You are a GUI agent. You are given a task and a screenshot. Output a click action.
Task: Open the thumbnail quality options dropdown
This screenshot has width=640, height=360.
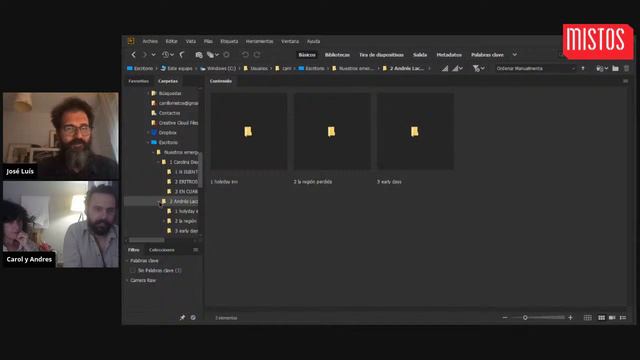tap(458, 69)
